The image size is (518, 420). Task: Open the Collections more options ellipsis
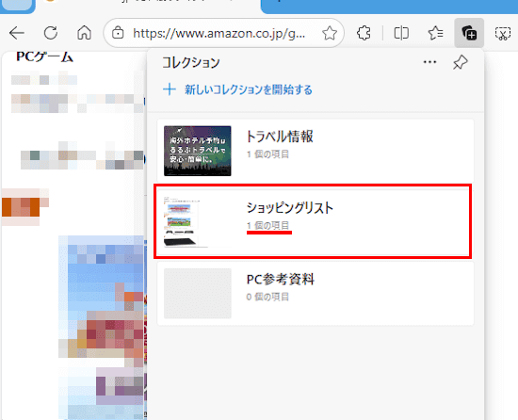tap(429, 62)
